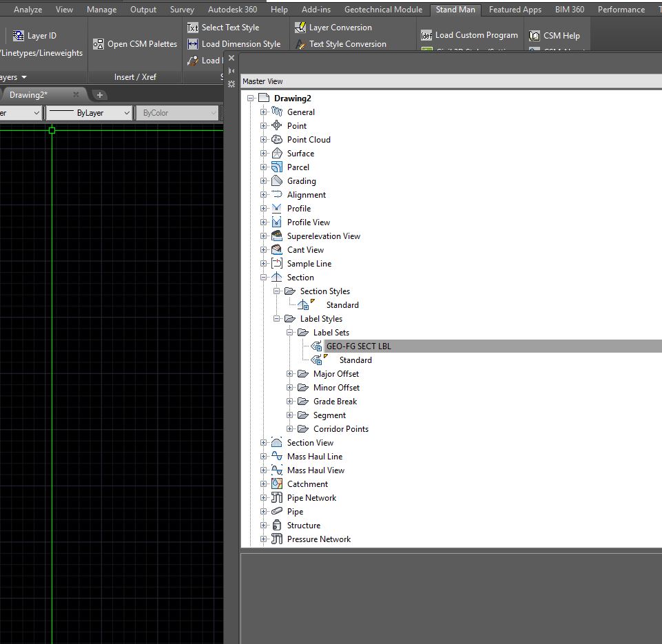Collapse the Section Styles folder
This screenshot has height=644, width=662.
pos(276,291)
